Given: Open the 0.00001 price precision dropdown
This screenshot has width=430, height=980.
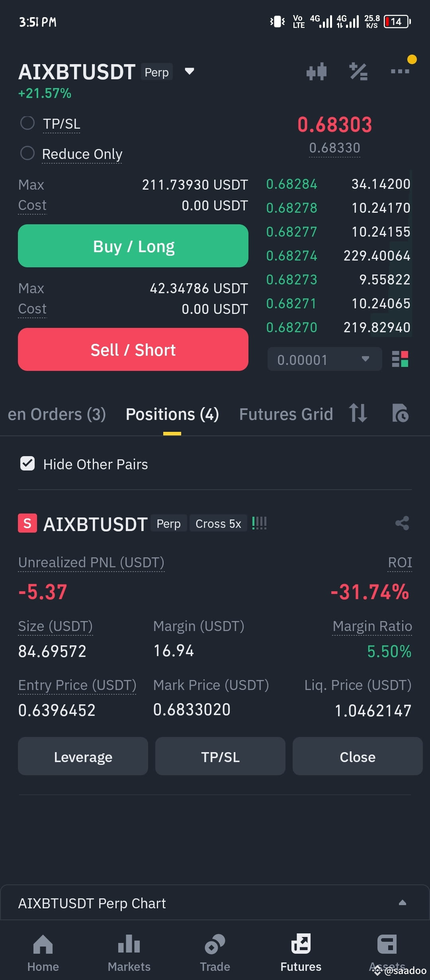Looking at the screenshot, I should click(324, 359).
